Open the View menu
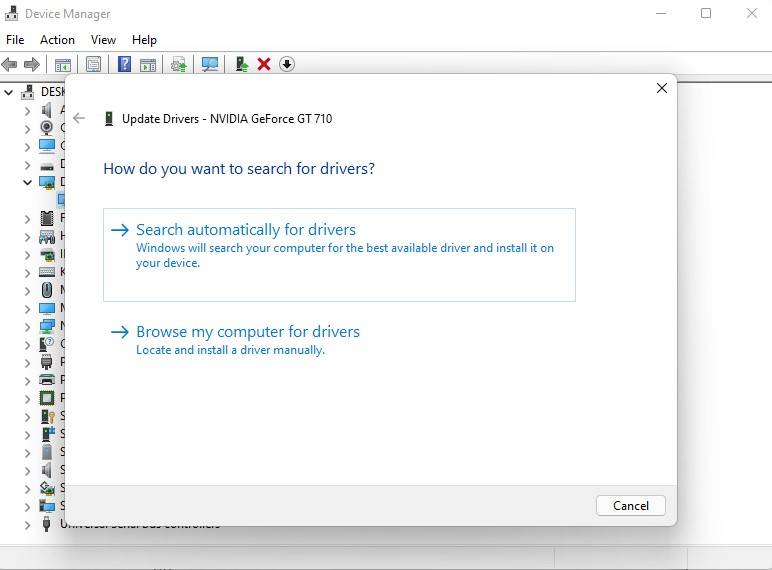772x570 pixels. (103, 40)
